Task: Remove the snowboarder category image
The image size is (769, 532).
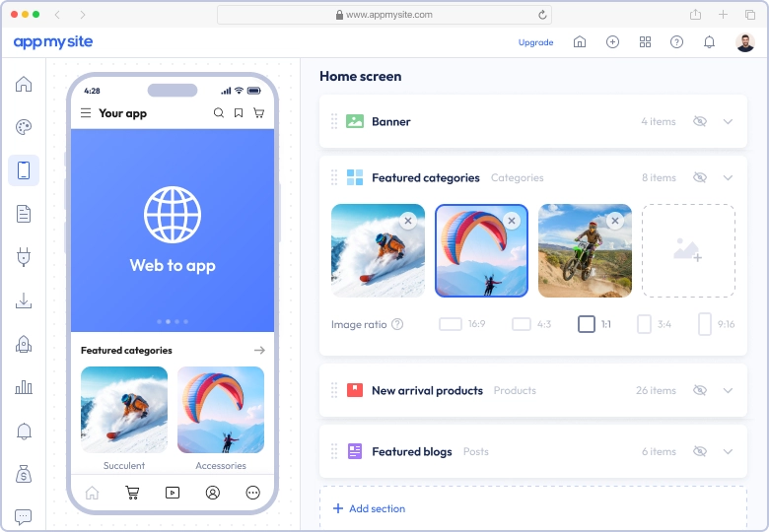Action: pos(408,221)
